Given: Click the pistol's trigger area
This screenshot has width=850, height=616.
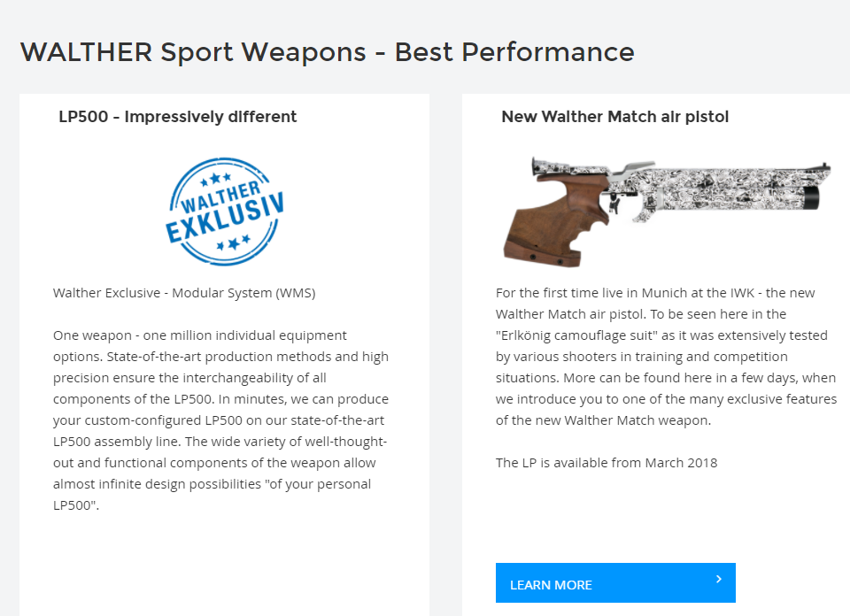Looking at the screenshot, I should pos(614,204).
